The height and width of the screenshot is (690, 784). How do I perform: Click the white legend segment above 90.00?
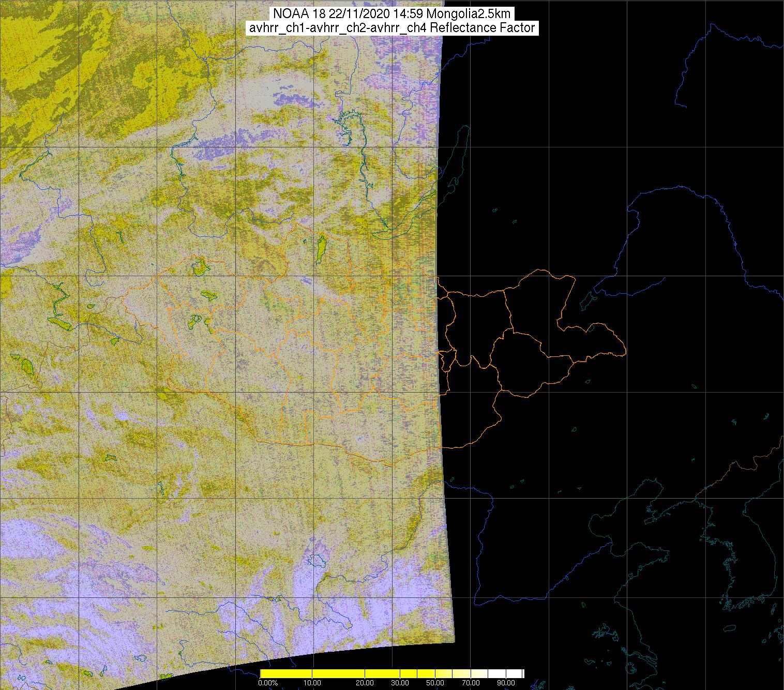514,673
